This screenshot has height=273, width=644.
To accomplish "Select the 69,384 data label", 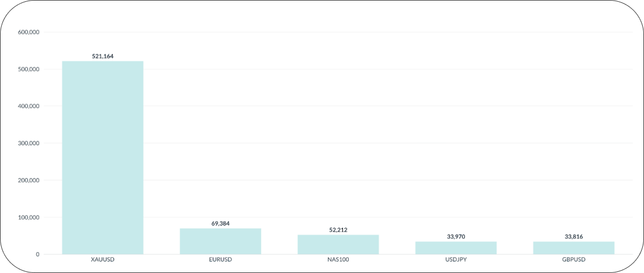I will click(x=220, y=224).
